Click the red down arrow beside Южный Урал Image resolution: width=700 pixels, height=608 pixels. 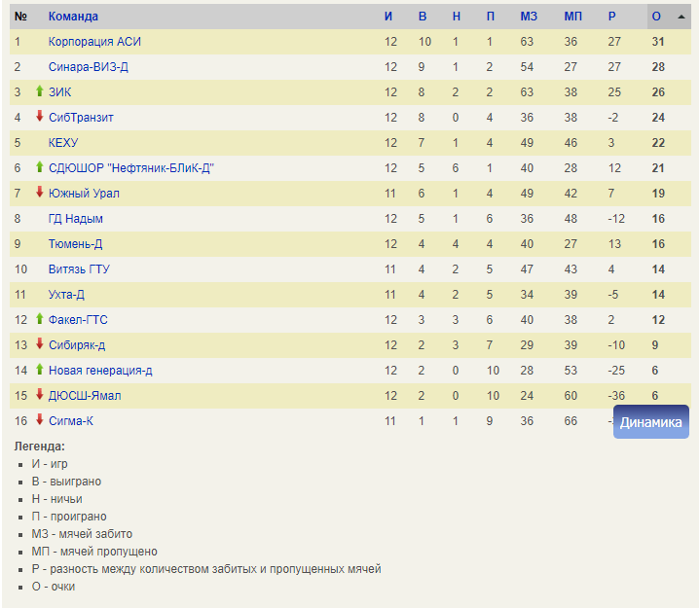40,193
